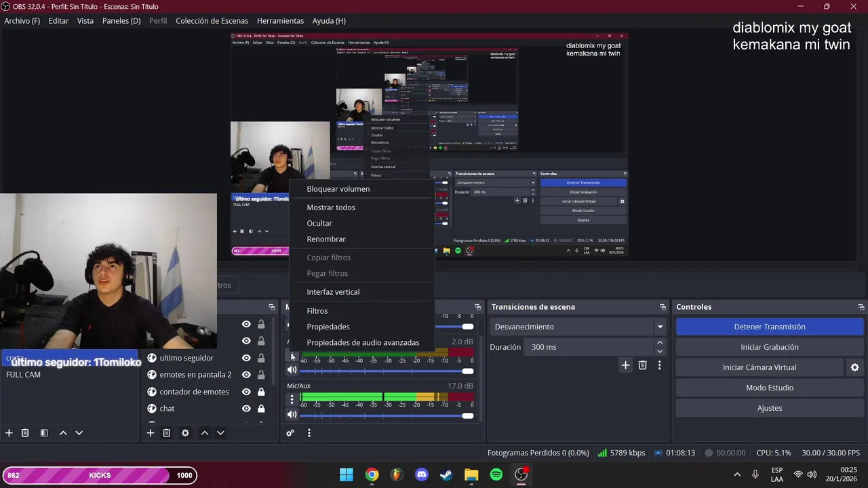This screenshot has height=488, width=868.
Task: Open the Editar menu
Action: point(58,21)
